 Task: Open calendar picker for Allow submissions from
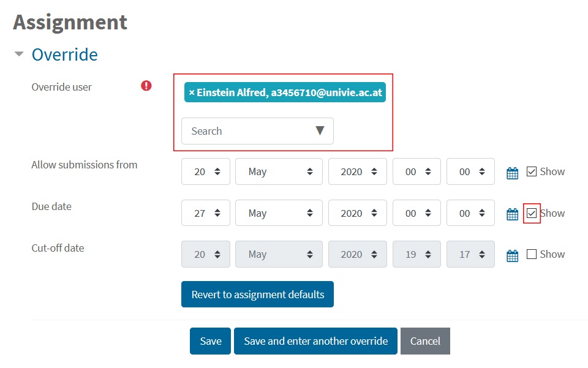(512, 173)
